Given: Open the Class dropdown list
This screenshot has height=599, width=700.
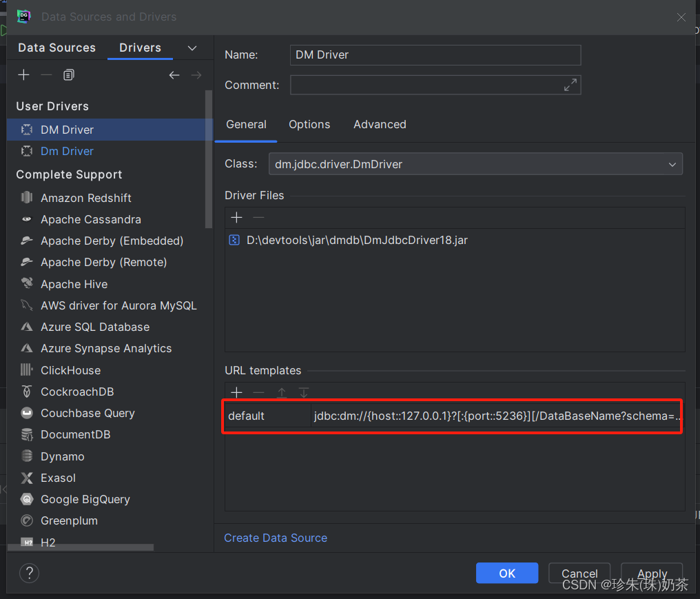Looking at the screenshot, I should 672,164.
